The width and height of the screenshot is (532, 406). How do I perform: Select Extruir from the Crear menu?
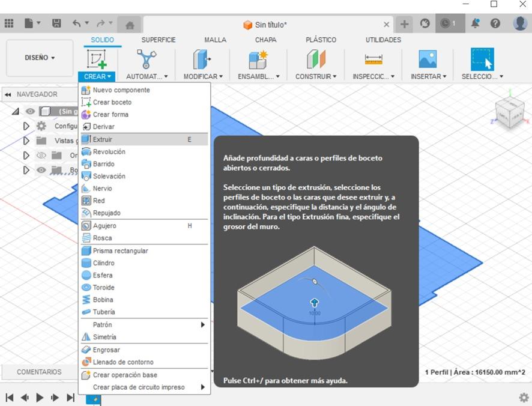[144, 139]
